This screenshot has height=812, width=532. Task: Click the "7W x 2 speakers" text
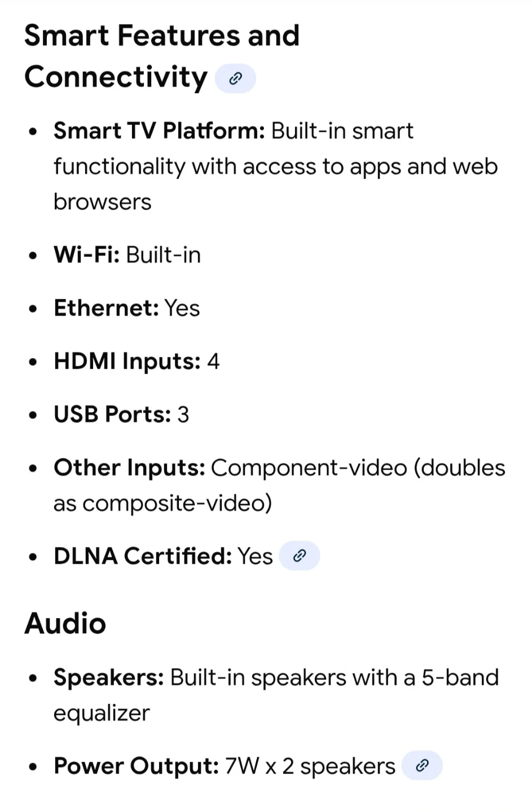(310, 766)
